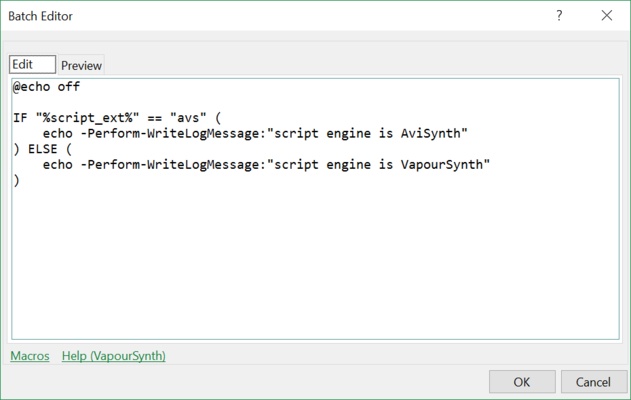The image size is (631, 400).
Task: Open the Macros link
Action: 30,356
